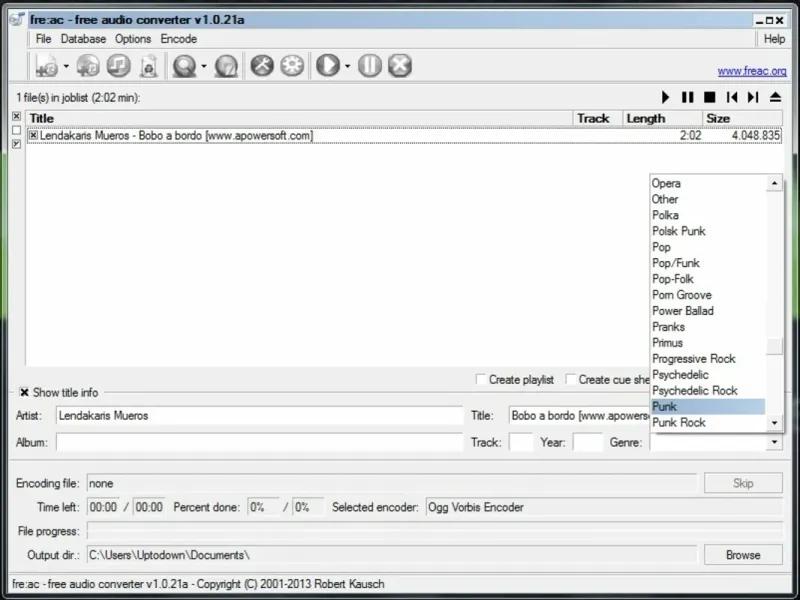Image resolution: width=800 pixels, height=600 pixels.
Task: Sort joblist by Length column header
Action: [x=662, y=118]
